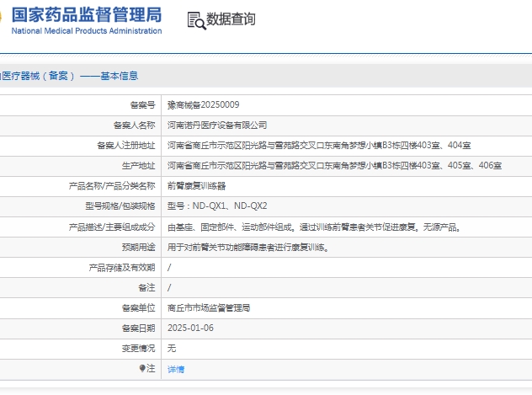Screen dimensions: 532x395
Task: Select the slash value in 备注 row
Action: pyautogui.click(x=169, y=288)
